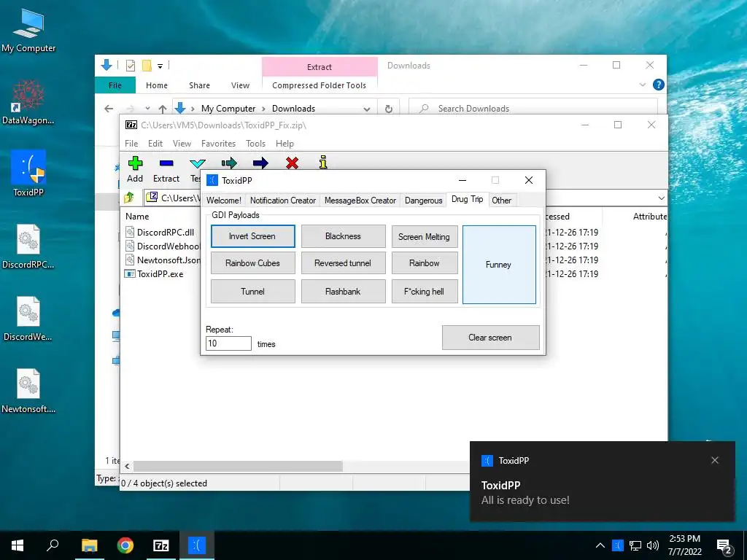
Task: Open 7-Zip File menu
Action: pyautogui.click(x=131, y=144)
